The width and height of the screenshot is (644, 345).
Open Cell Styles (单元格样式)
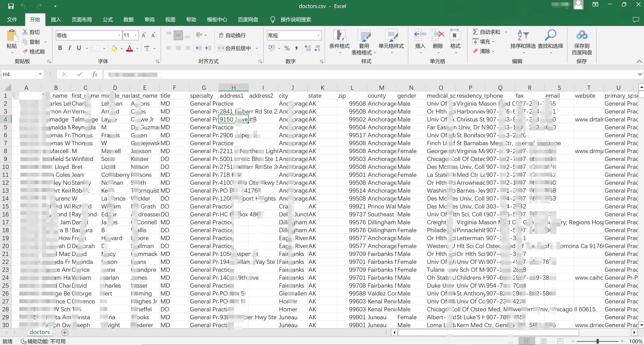click(x=391, y=41)
